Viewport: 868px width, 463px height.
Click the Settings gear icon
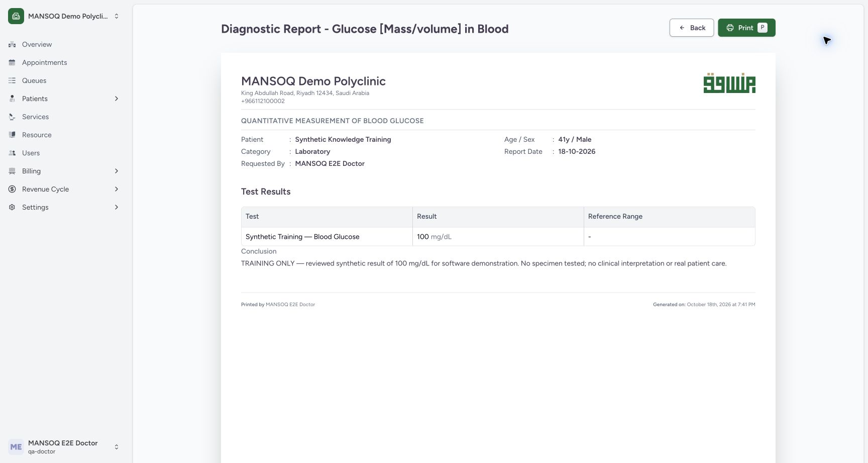coord(12,207)
